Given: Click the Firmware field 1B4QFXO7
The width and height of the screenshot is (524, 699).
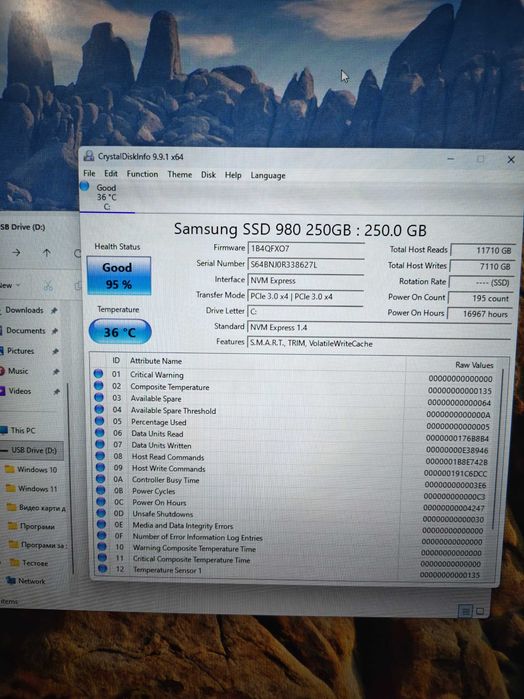Looking at the screenshot, I should click(305, 249).
